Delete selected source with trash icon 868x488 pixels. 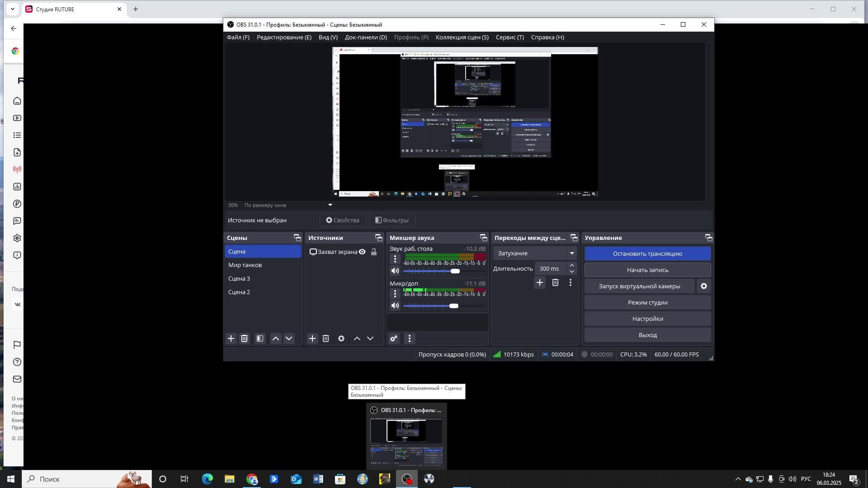[325, 338]
